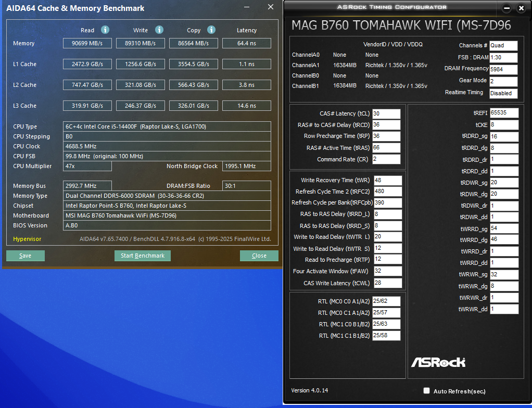The image size is (532, 408).
Task: Select the Memory Write value 89310 MB/s
Action: [141, 43]
